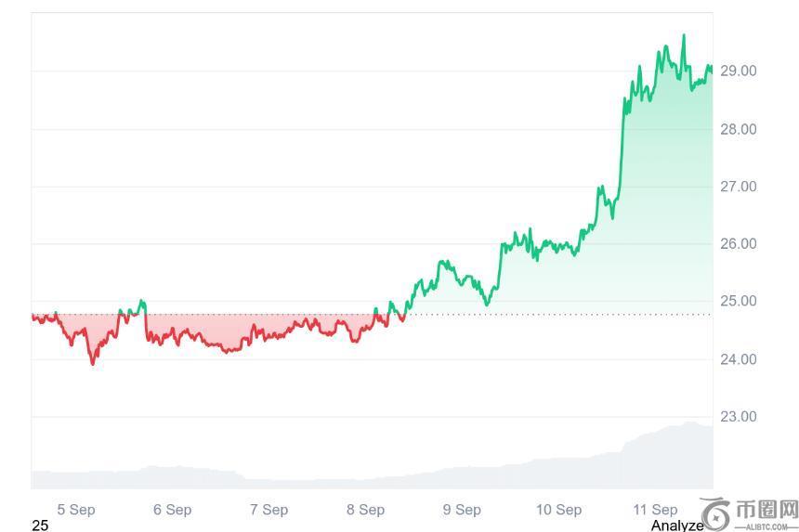
Task: Select the 10 Sep date label
Action: pos(558,509)
